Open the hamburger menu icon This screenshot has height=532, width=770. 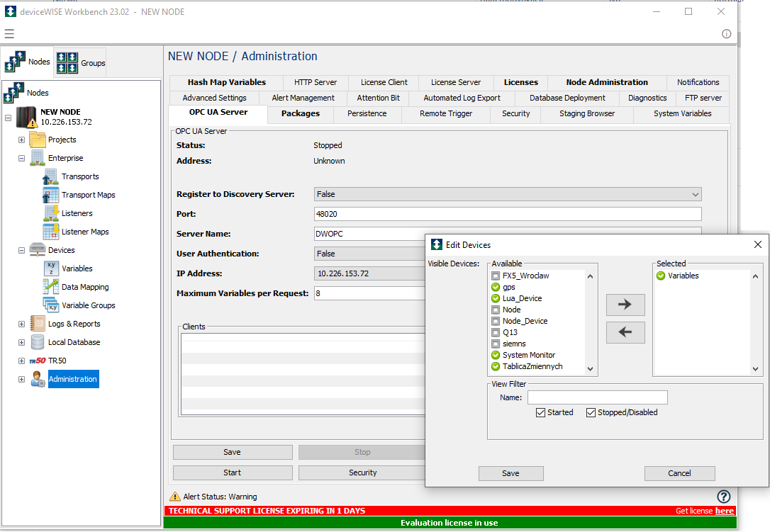(x=9, y=34)
